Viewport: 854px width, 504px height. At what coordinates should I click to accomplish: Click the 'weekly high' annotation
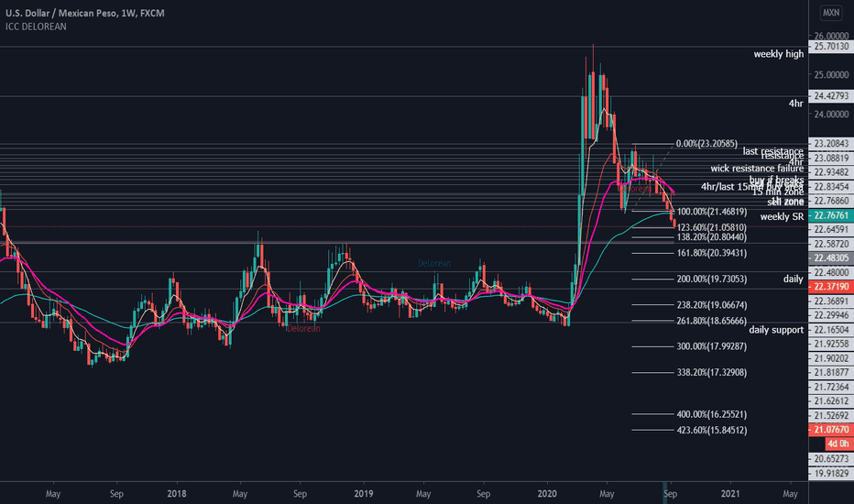click(778, 54)
